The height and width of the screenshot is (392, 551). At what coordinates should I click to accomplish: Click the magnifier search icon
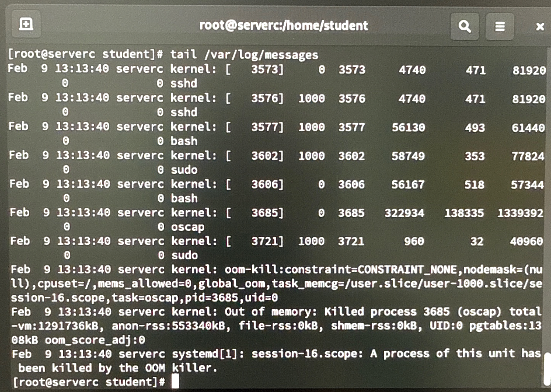[x=465, y=26]
